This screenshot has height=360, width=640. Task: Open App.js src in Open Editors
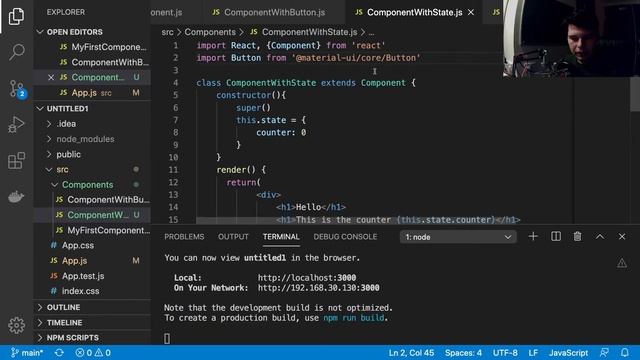92,93
